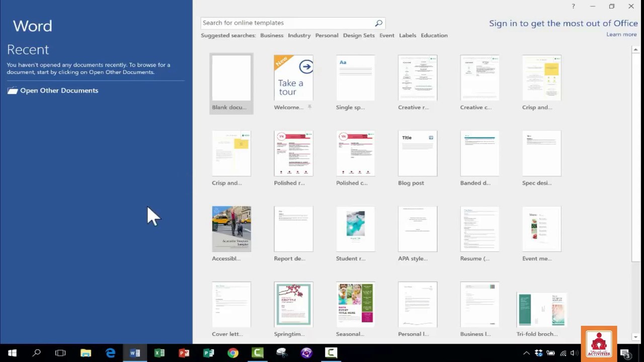Click Sign in to get the most out of Office
The image size is (644, 362).
[563, 23]
